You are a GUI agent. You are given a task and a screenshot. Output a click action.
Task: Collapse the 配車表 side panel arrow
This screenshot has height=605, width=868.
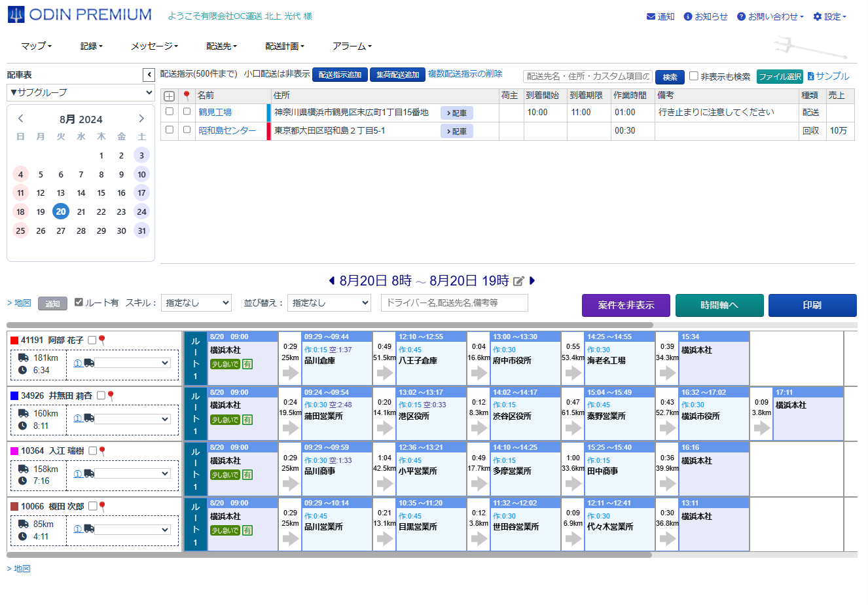coord(149,75)
